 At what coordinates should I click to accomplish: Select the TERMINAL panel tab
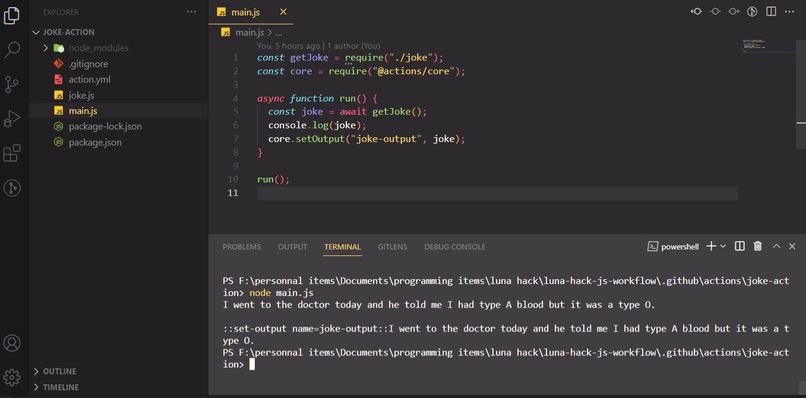342,247
